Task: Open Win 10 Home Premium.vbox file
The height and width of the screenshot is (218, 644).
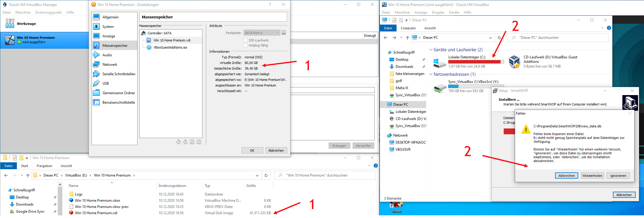Action: tap(98, 201)
